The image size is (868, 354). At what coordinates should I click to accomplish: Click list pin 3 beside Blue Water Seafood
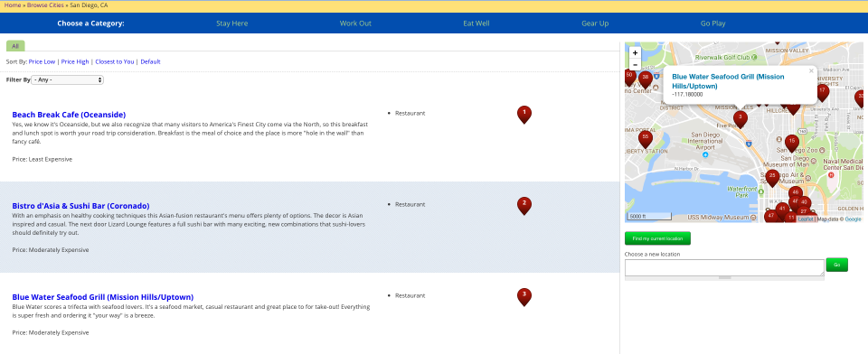tap(524, 297)
